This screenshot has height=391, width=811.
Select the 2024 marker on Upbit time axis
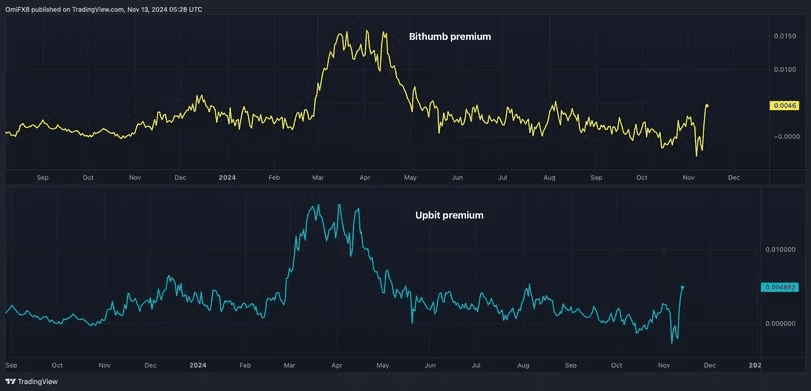point(197,365)
